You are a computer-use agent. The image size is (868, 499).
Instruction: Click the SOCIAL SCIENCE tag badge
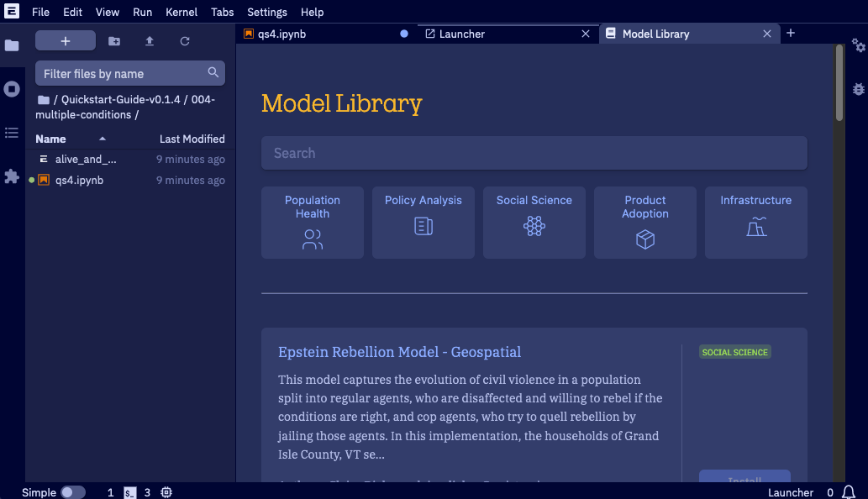(734, 352)
